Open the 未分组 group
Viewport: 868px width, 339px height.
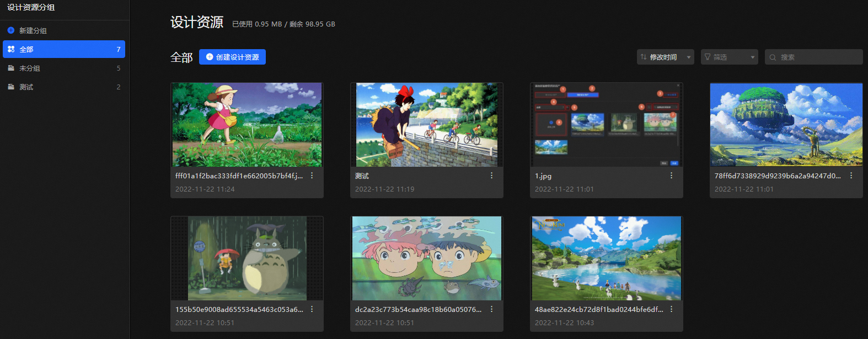pyautogui.click(x=64, y=68)
